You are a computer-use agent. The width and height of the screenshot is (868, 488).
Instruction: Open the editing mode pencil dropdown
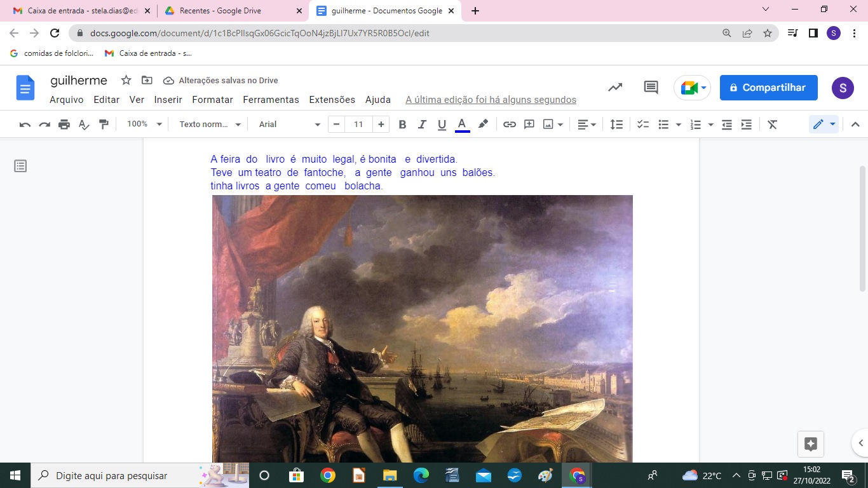[x=824, y=125]
